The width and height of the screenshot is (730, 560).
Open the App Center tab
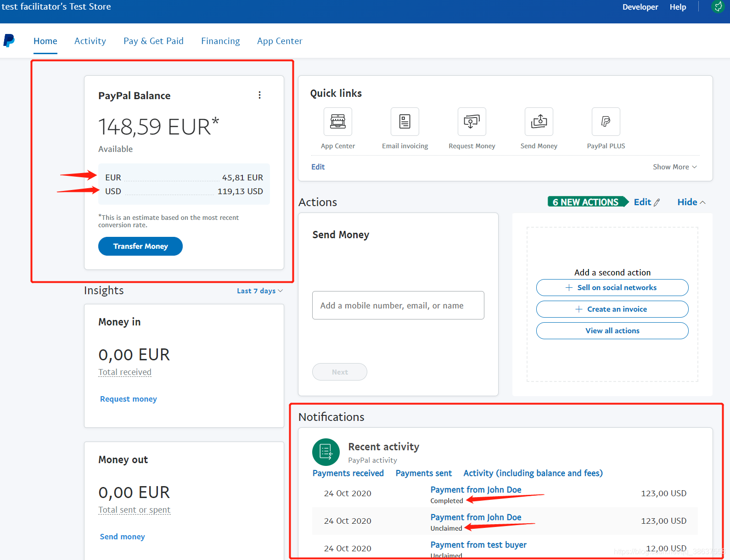280,41
